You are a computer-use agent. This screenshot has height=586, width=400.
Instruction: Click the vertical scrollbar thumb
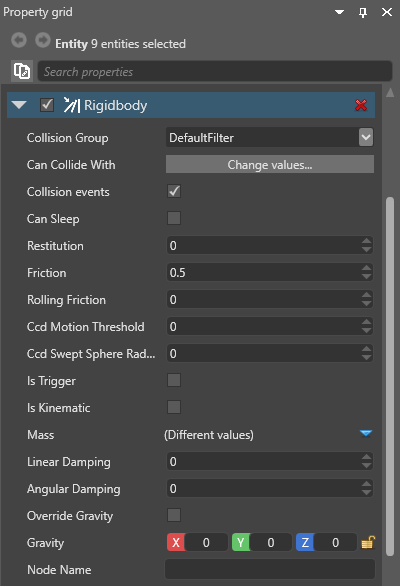click(x=390, y=376)
